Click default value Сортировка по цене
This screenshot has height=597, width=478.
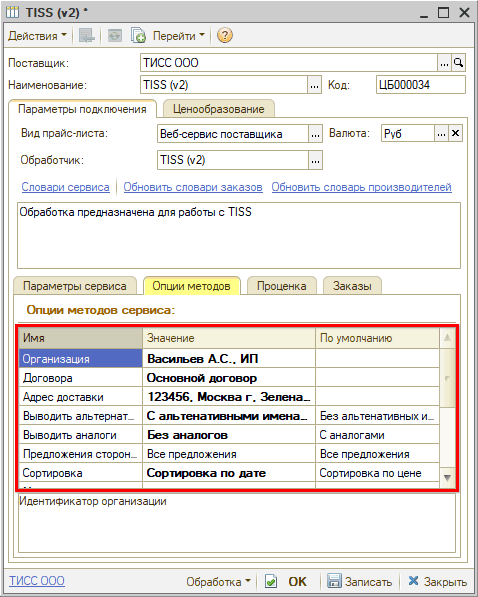377,473
